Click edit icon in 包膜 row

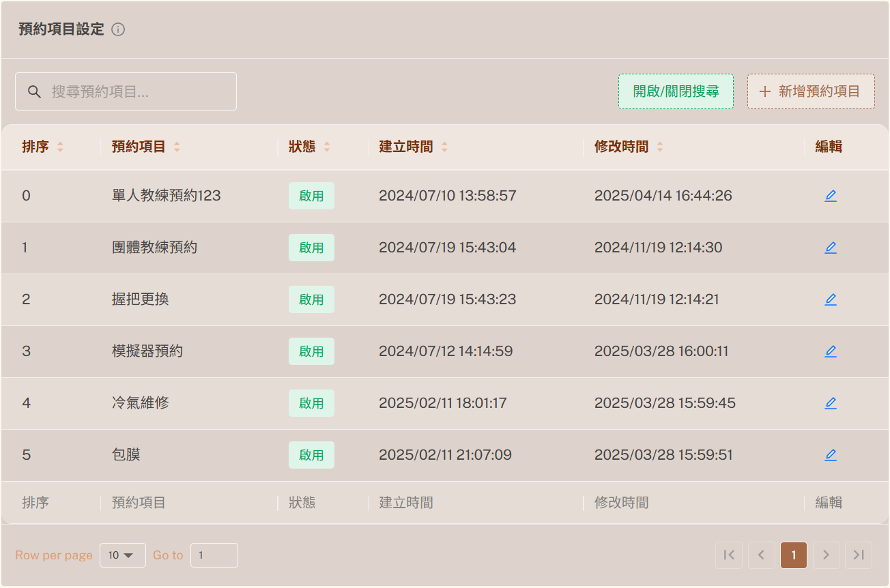coord(830,455)
